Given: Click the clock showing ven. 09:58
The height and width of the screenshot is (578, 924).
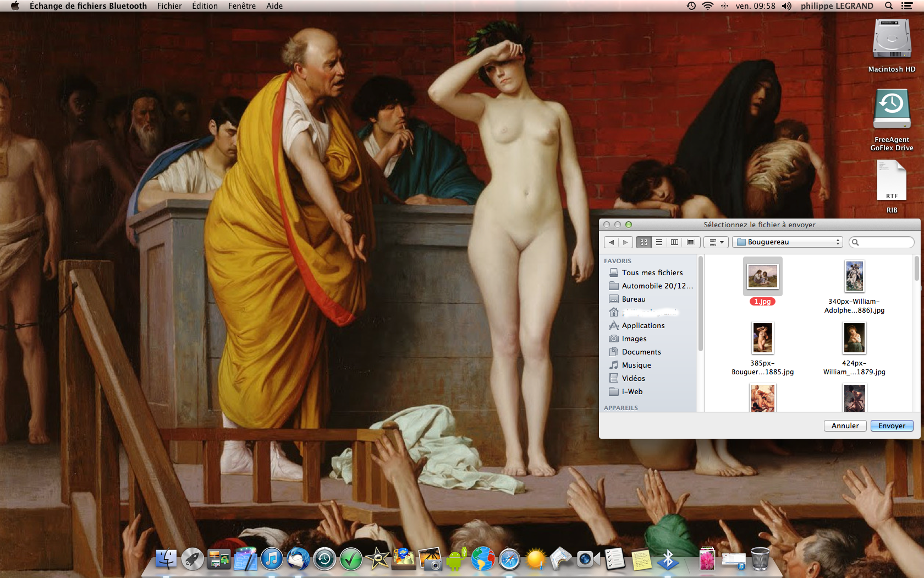Looking at the screenshot, I should 756,6.
